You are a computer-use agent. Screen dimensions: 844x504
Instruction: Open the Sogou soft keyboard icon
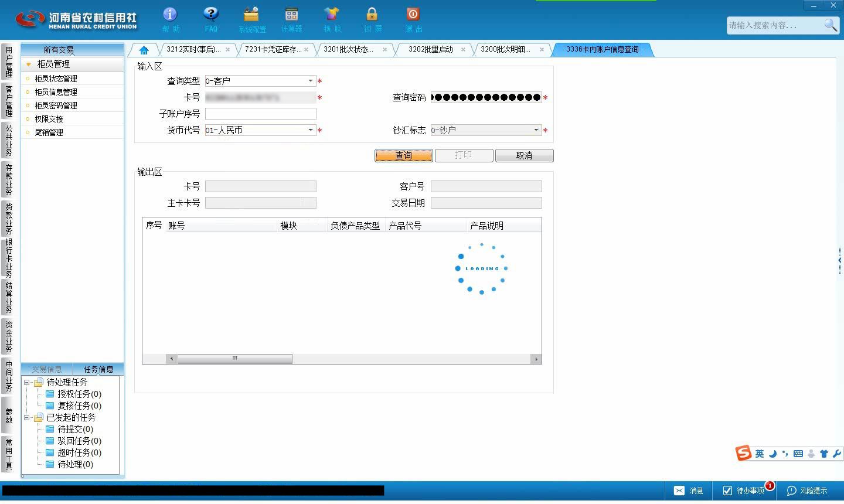click(x=798, y=454)
